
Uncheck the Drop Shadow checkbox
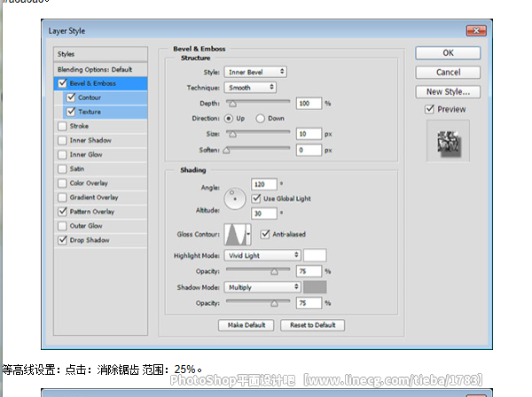coord(62,240)
